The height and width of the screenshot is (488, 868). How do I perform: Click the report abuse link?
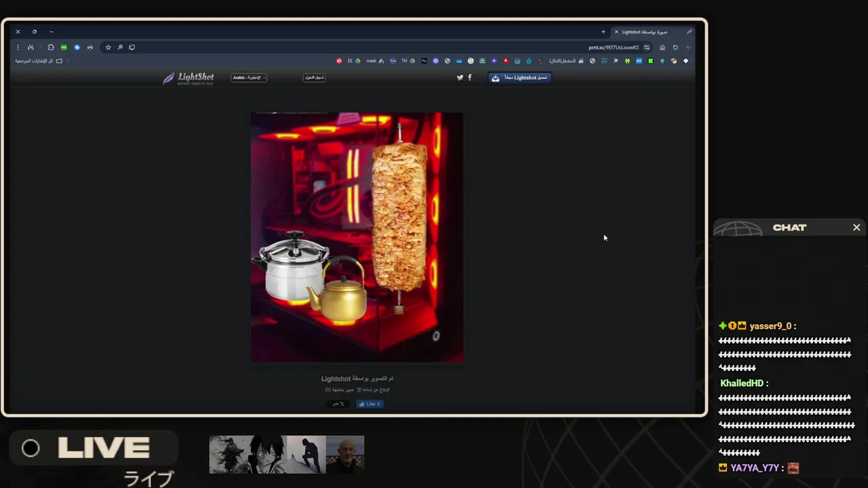point(374,390)
